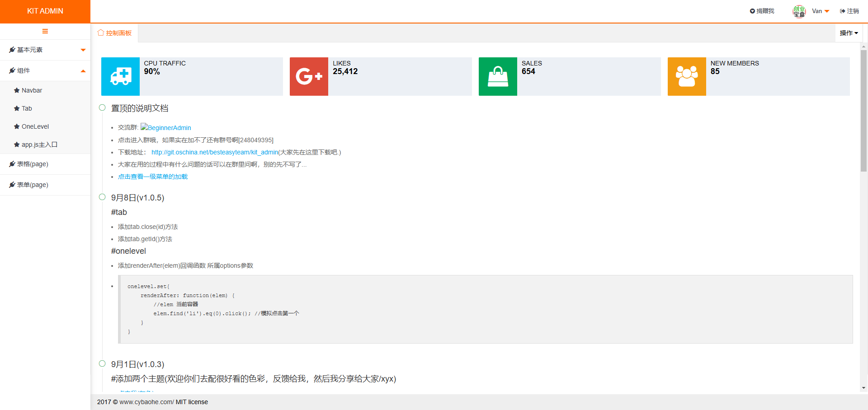Click the 注销 logout arrow icon
868x410 pixels.
[x=843, y=11]
